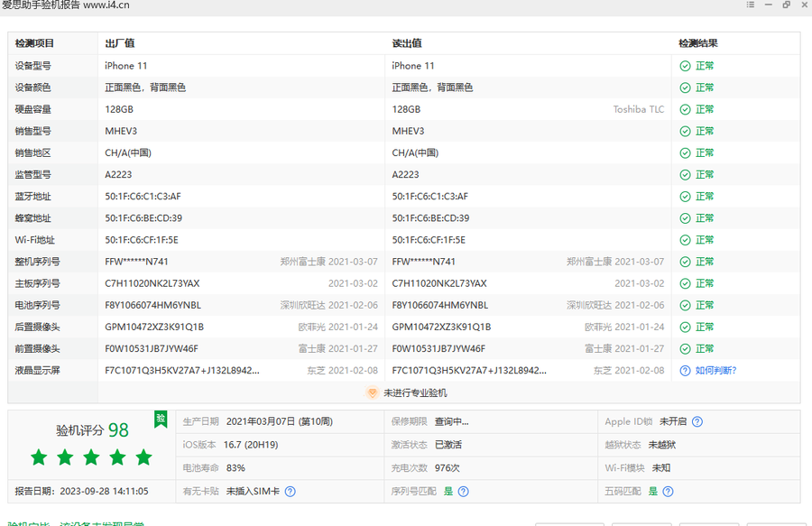Select read-out rear camera serial GPM10472XZ3K91Q1B
Viewport: 812px width, 526px height.
[441, 327]
